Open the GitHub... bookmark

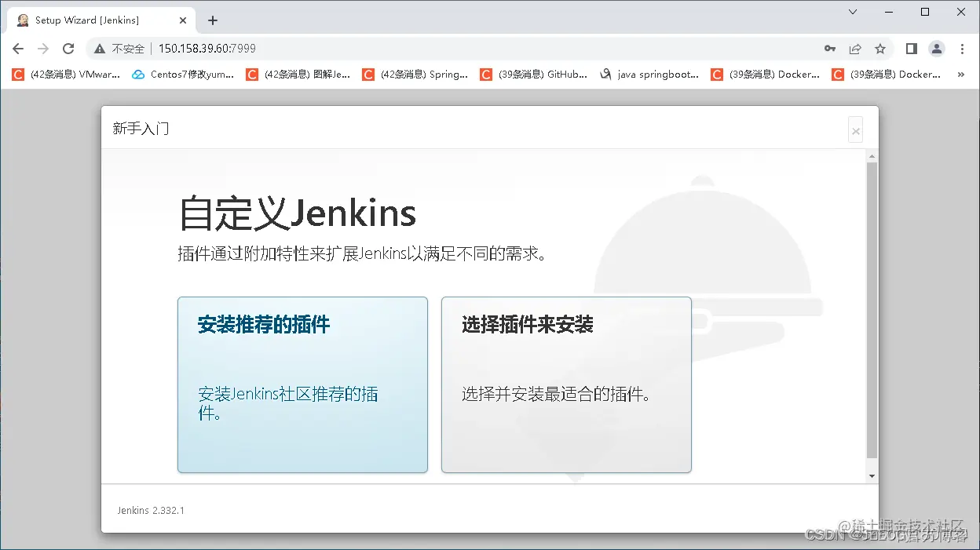(x=532, y=75)
